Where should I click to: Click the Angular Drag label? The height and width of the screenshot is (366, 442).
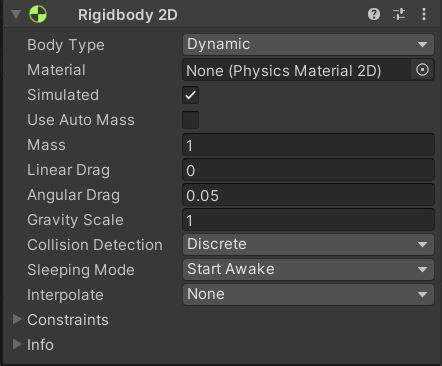click(73, 195)
